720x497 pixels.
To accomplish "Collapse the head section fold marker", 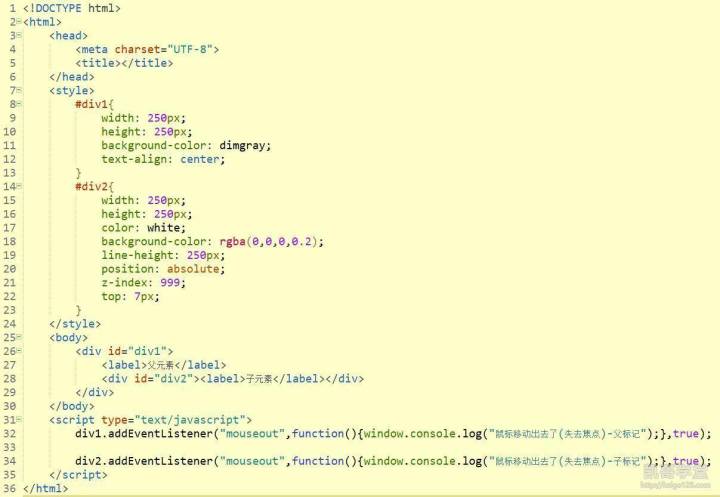I will pyautogui.click(x=19, y=35).
